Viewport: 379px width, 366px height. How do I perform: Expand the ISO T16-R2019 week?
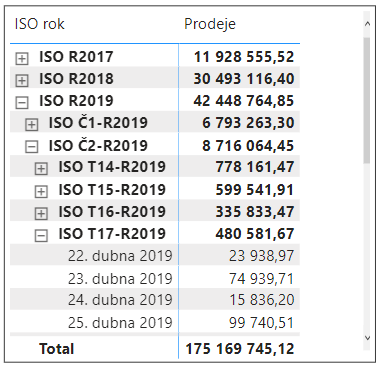click(x=41, y=213)
